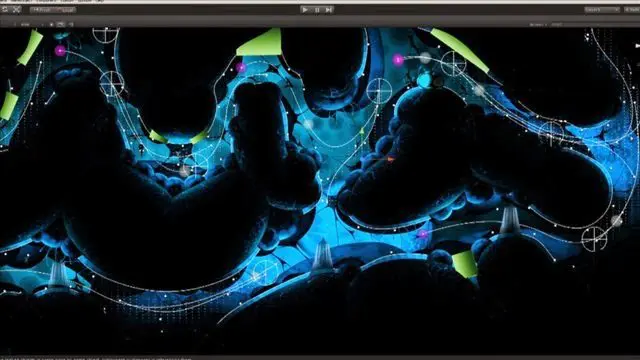Open the Layers dropdown
Viewport: 640px width, 360px height.
click(x=602, y=9)
